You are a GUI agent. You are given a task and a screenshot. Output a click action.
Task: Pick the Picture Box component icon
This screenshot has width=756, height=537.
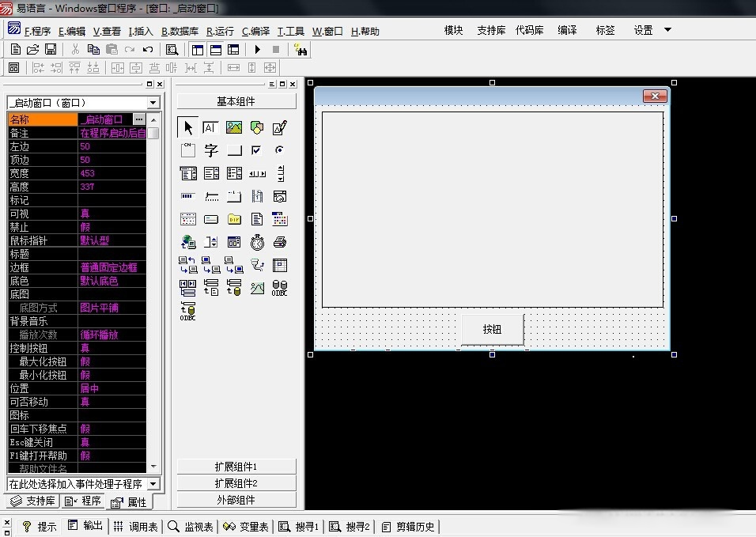tap(234, 127)
